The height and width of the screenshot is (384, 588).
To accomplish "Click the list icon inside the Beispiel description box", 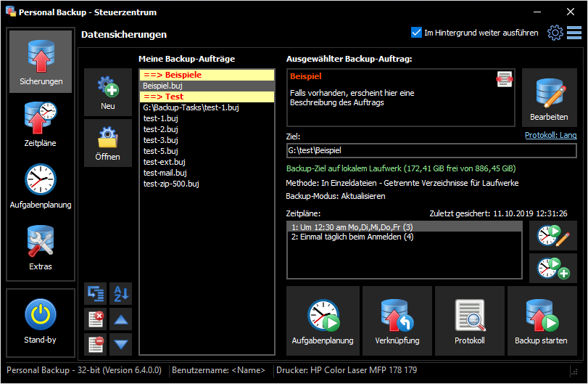I will (505, 79).
